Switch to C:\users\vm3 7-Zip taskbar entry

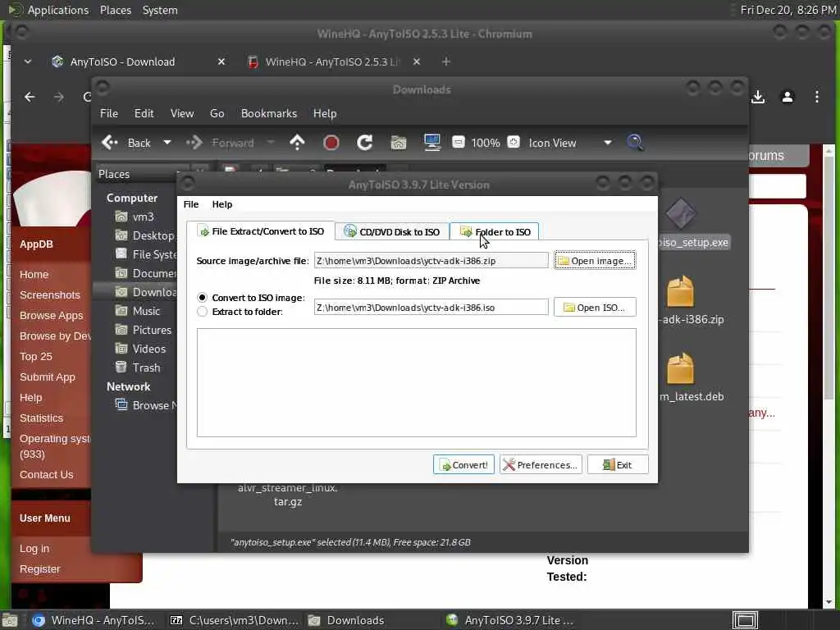(234, 620)
